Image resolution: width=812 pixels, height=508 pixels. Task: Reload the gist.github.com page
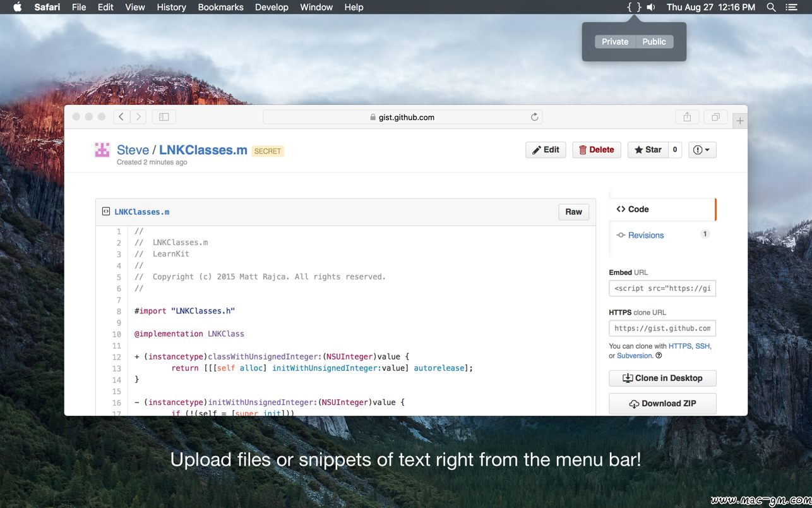534,117
